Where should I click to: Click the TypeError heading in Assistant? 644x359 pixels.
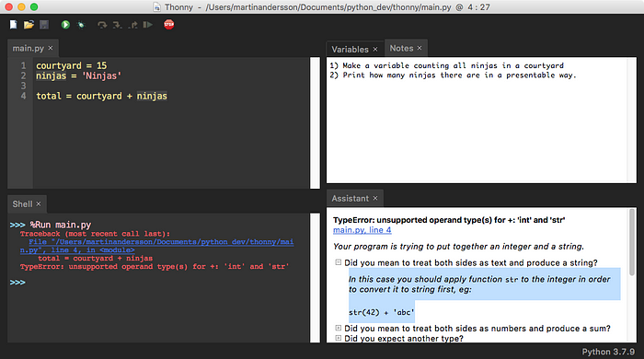pos(449,220)
